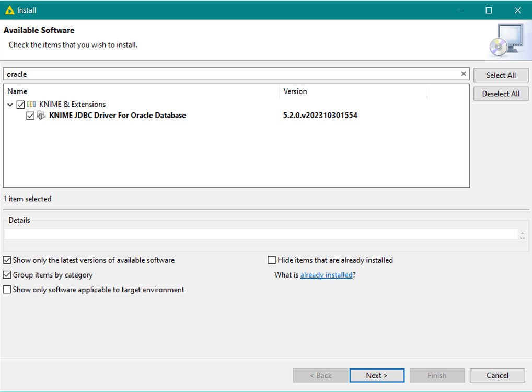
Task: Click the category icon next to KNIME & Extensions
Action: (x=31, y=104)
